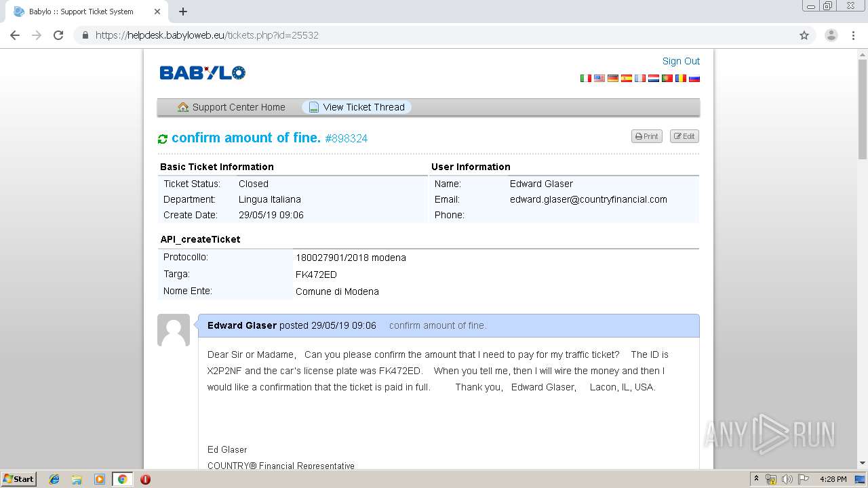Open the Chrome three-dot menu
This screenshot has height=488, width=868.
[853, 35]
